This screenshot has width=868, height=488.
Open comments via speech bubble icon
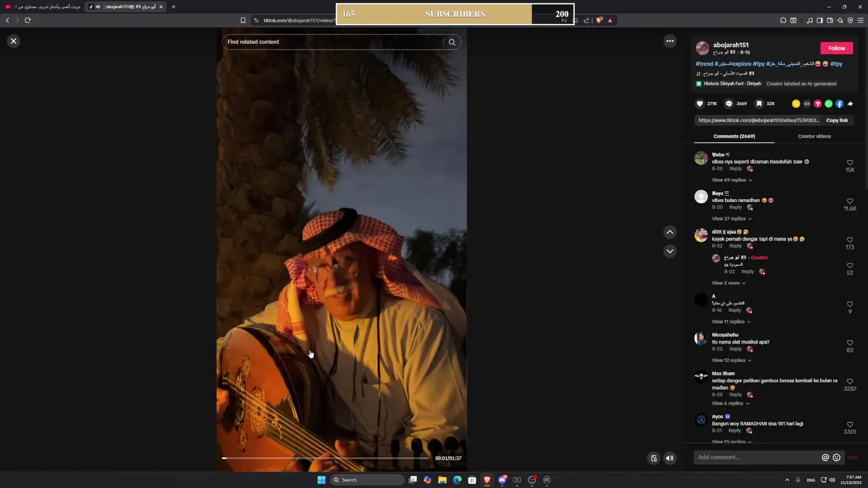[729, 104]
